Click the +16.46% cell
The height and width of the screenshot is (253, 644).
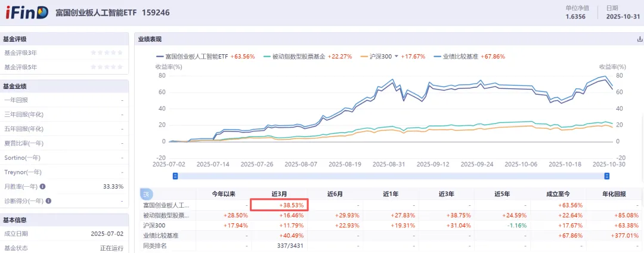point(292,215)
